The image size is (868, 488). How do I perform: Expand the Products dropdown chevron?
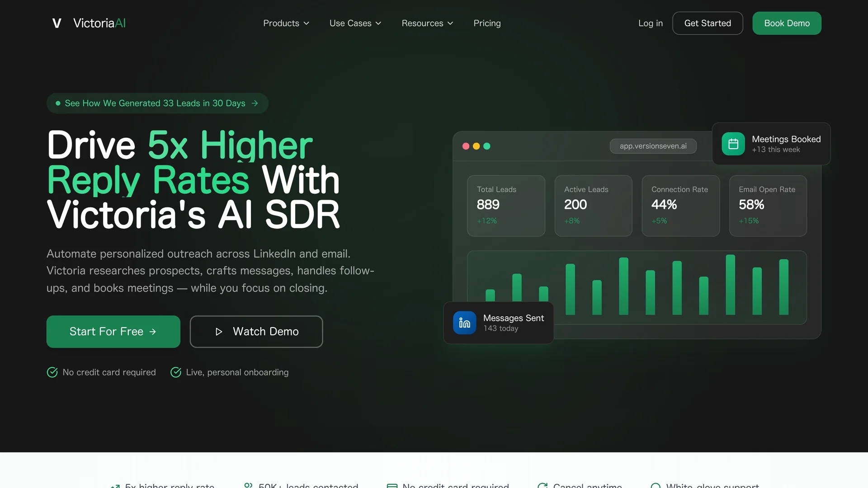pos(306,23)
